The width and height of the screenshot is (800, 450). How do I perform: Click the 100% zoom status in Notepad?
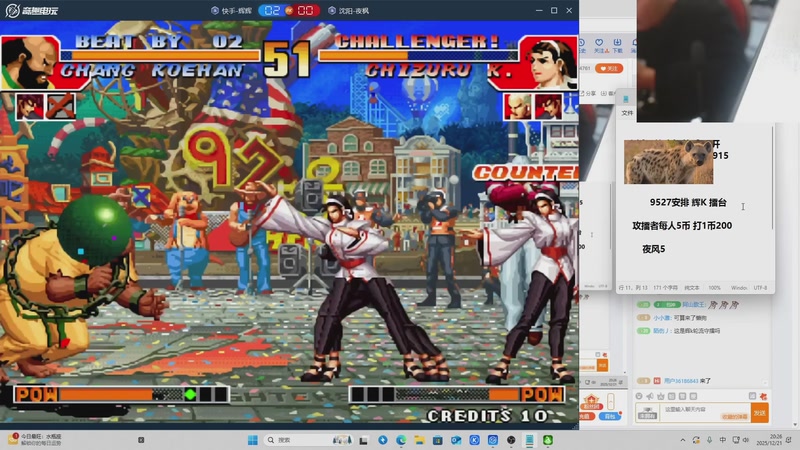tap(714, 288)
